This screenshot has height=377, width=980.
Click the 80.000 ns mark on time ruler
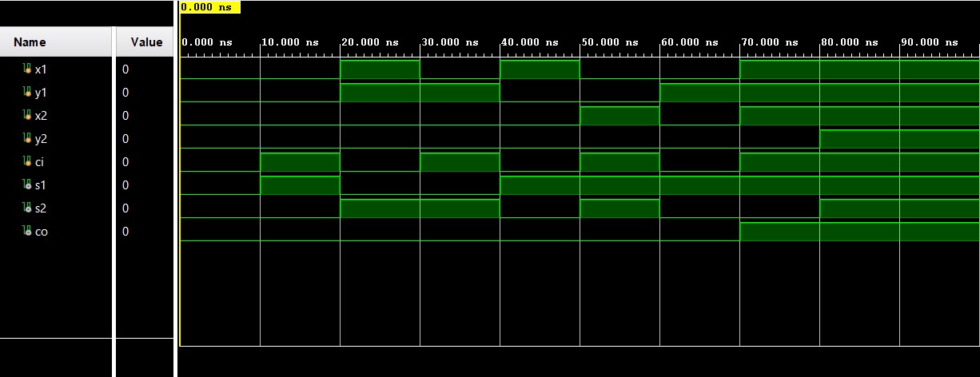point(849,42)
